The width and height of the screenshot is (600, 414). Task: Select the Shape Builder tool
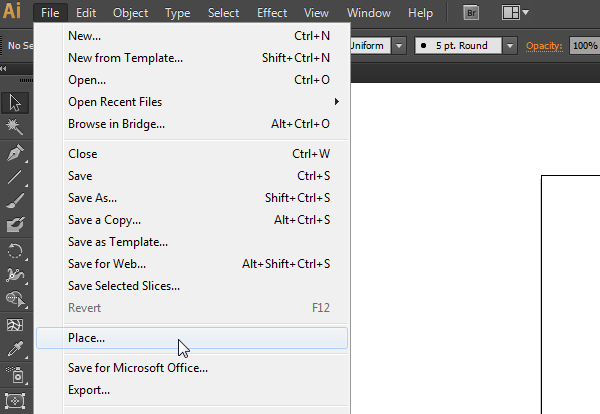click(15, 299)
